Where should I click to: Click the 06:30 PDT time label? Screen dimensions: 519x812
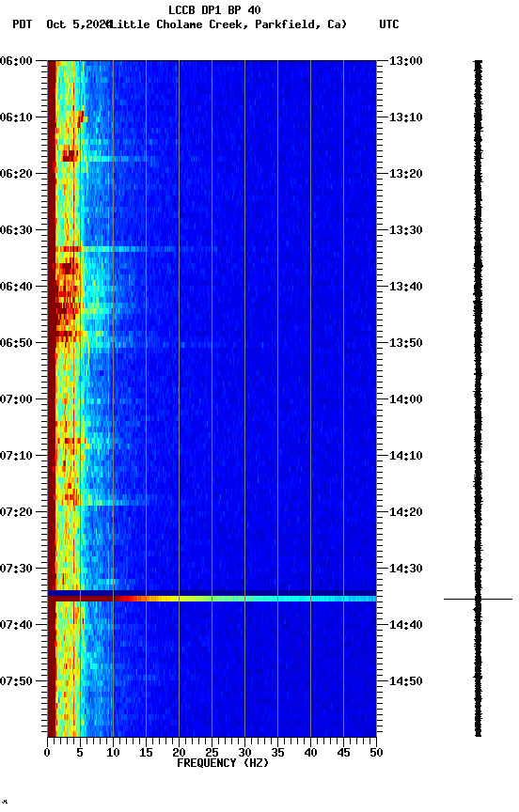16,230
